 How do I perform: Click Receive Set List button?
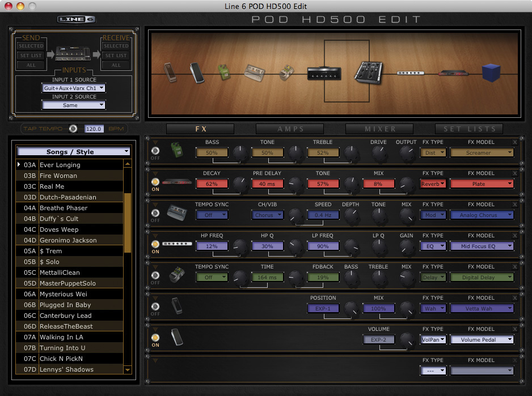[x=116, y=56]
